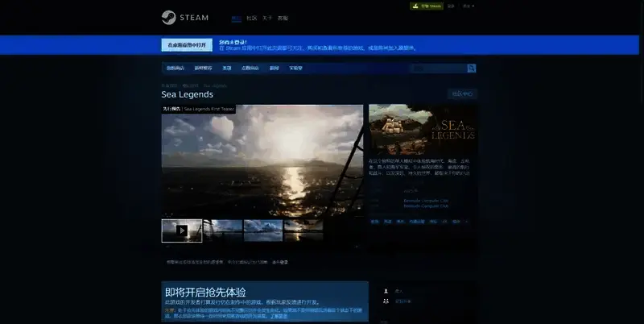Open the 客服 (Support) header link

(x=283, y=18)
